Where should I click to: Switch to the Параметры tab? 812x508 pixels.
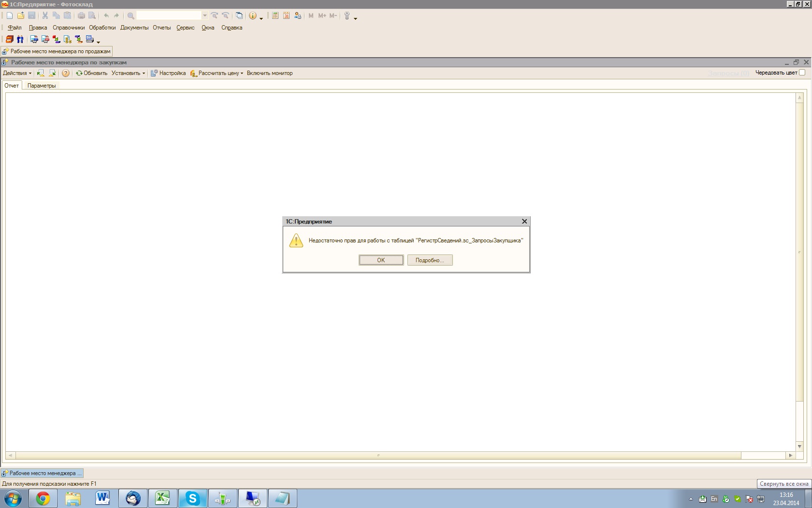click(42, 86)
